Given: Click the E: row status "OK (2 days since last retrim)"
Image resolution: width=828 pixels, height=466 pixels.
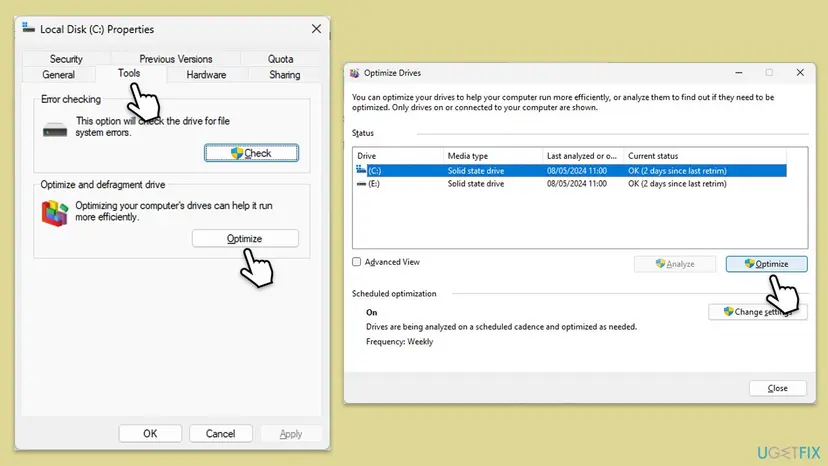Looking at the screenshot, I should click(x=678, y=184).
